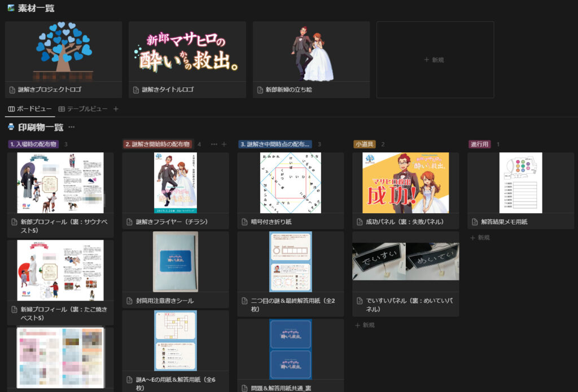Switch to ボードビュー tab
Image resolution: width=578 pixels, height=392 pixels.
coord(30,109)
